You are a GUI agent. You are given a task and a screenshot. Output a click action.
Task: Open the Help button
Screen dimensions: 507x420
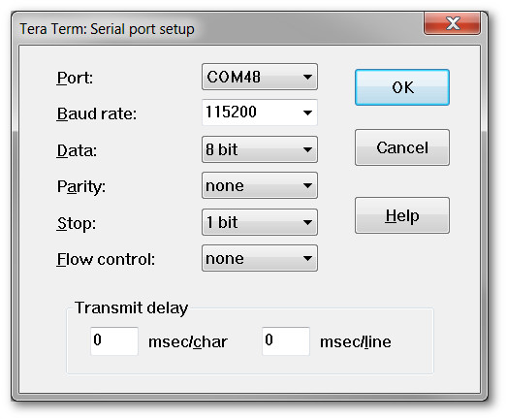click(x=402, y=215)
